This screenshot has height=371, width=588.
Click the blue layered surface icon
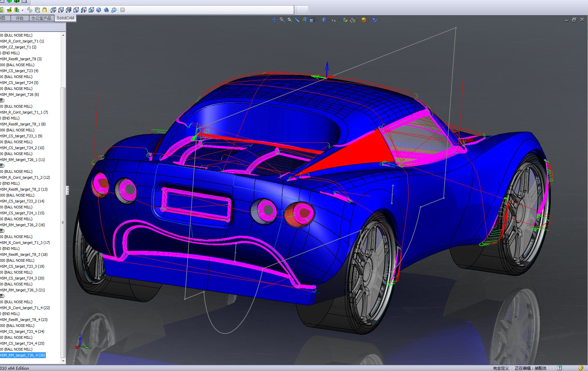pos(106,10)
